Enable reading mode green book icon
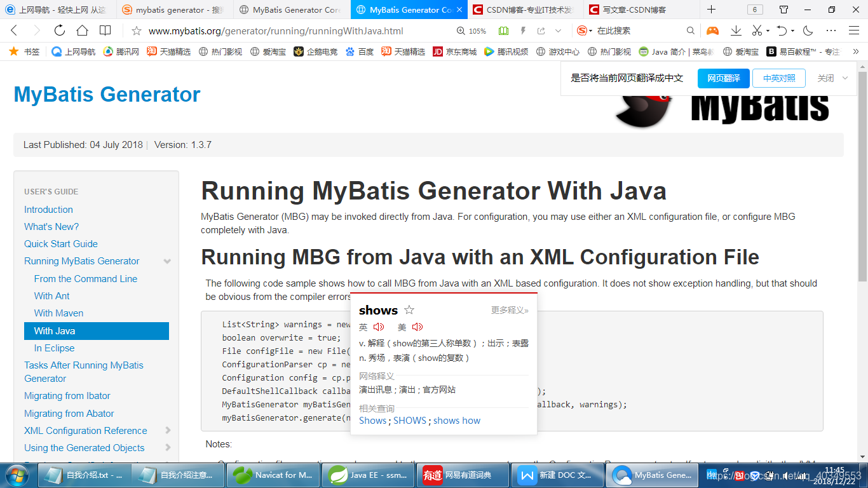Viewport: 868px width, 488px height. (504, 30)
